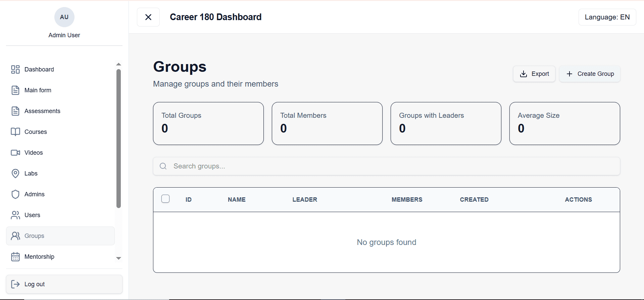Click the CREATED column header

(474, 200)
